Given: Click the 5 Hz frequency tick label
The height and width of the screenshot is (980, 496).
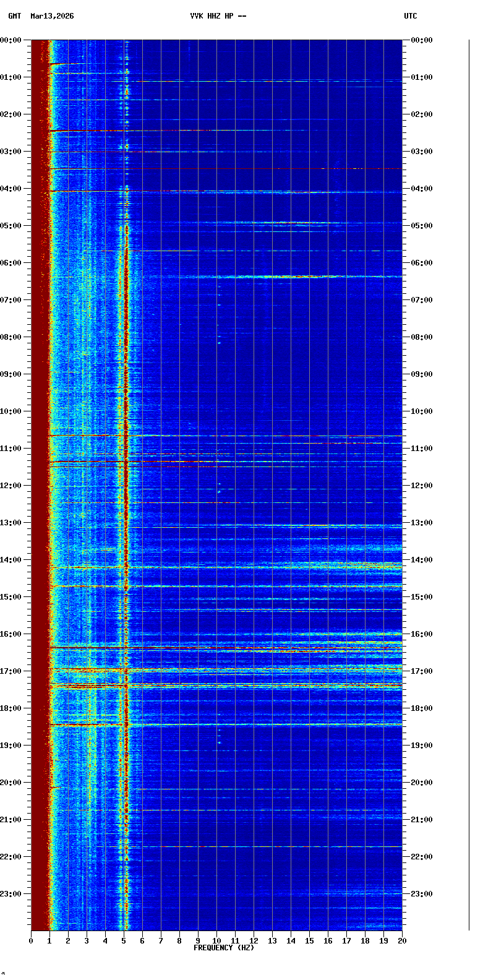Looking at the screenshot, I should coord(124,941).
